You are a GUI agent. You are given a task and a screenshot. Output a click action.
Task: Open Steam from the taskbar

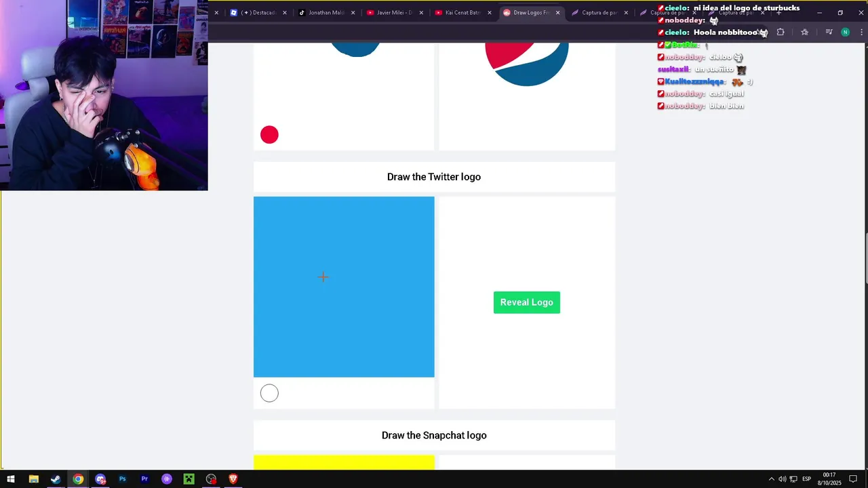click(x=56, y=479)
